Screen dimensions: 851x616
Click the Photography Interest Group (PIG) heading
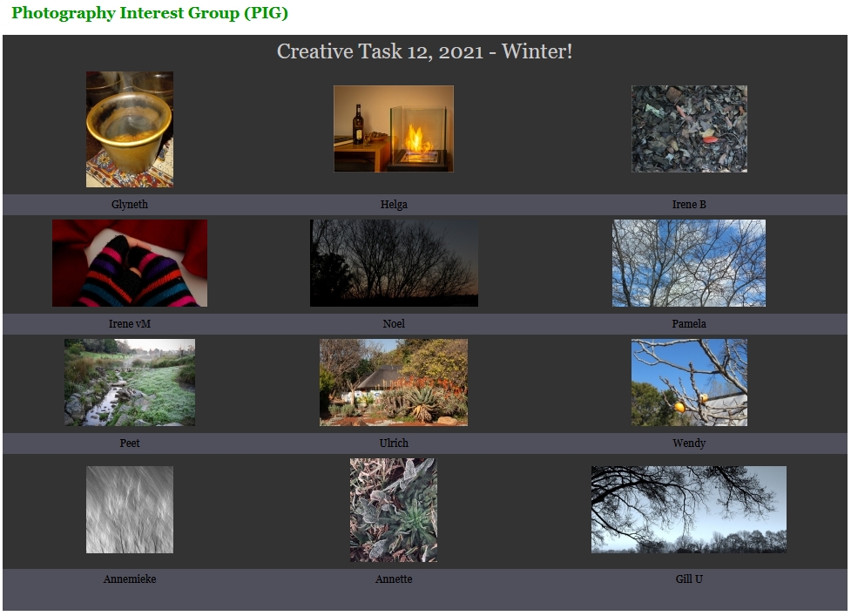150,12
